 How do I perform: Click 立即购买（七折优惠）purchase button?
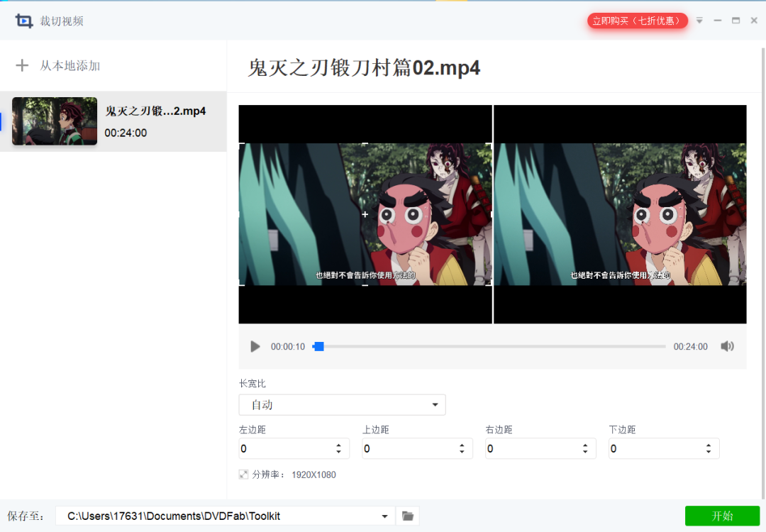[637, 21]
